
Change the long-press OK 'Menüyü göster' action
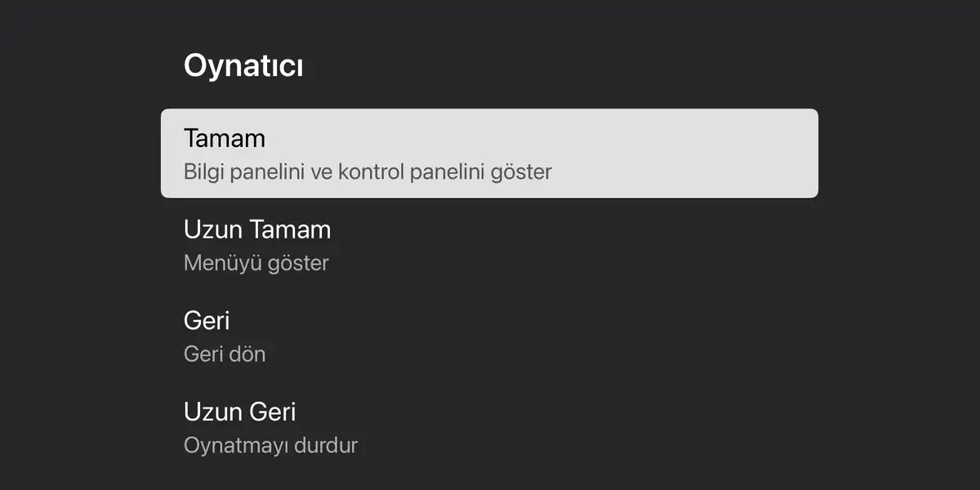pyautogui.click(x=489, y=245)
